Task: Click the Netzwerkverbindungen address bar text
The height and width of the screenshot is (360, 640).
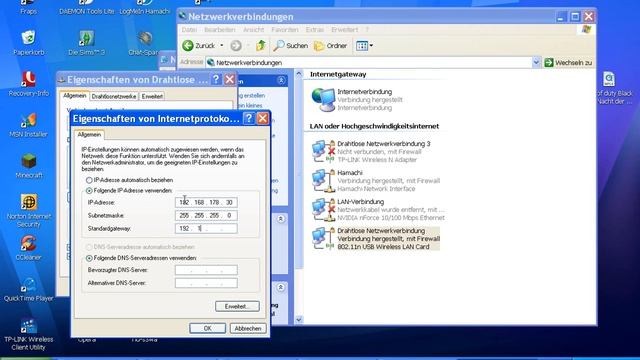Action: point(249,63)
